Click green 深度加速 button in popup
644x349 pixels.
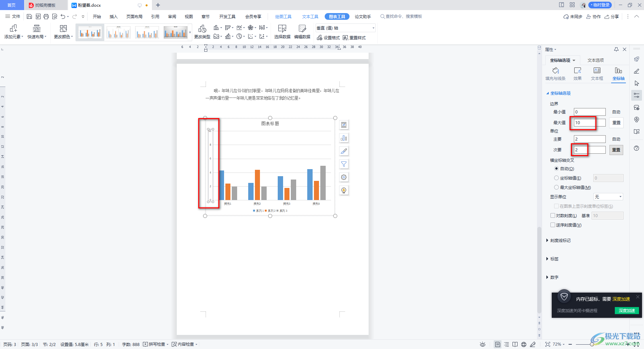click(627, 310)
